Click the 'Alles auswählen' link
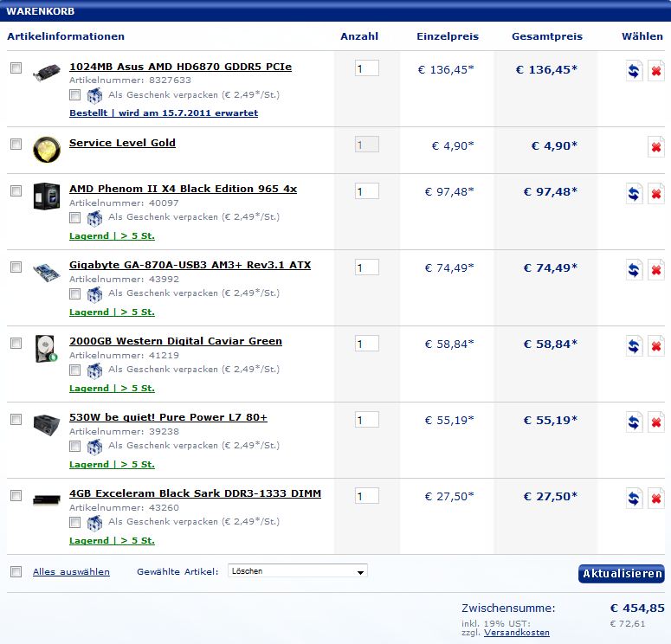671x644 pixels. [71, 572]
